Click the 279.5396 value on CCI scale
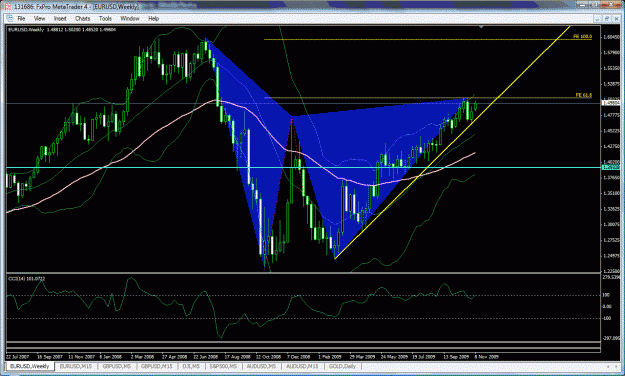Viewport: 625px width, 376px height. (x=611, y=277)
